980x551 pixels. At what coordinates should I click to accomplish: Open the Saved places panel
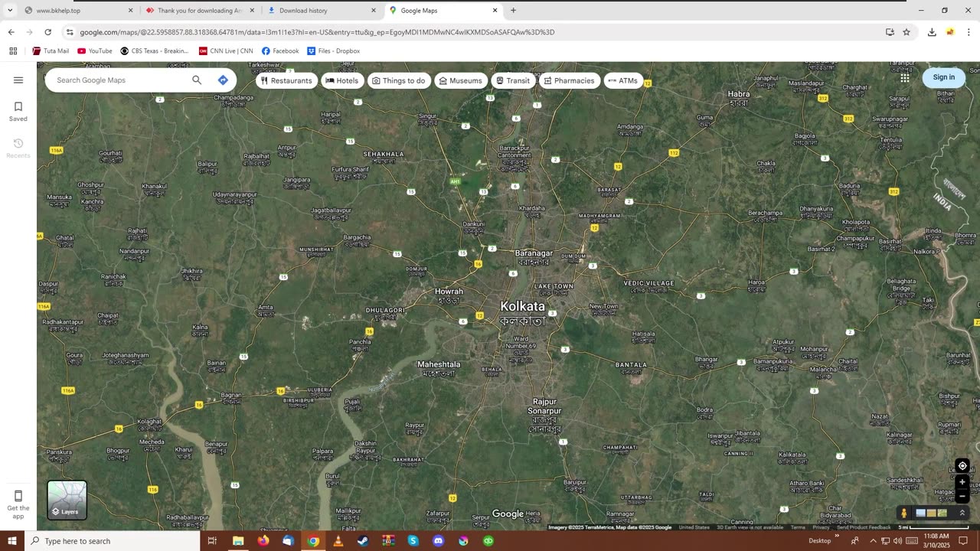click(x=18, y=111)
